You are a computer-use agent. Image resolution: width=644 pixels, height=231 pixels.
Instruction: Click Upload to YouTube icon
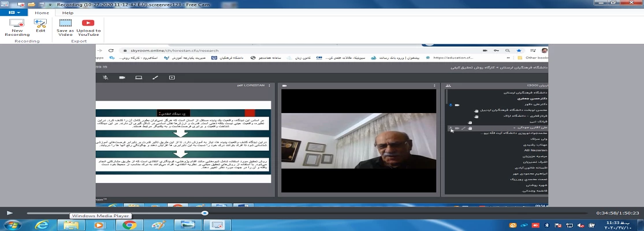pos(88,27)
